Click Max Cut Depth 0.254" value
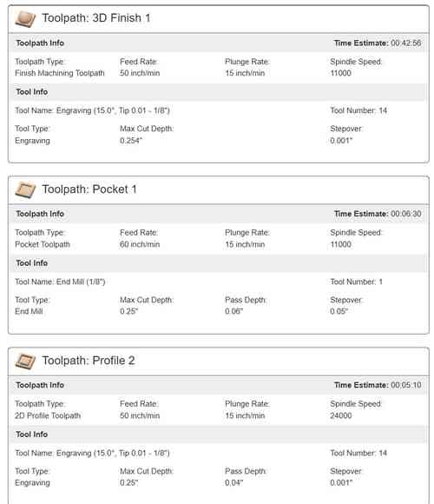The image size is (434, 504). point(131,141)
